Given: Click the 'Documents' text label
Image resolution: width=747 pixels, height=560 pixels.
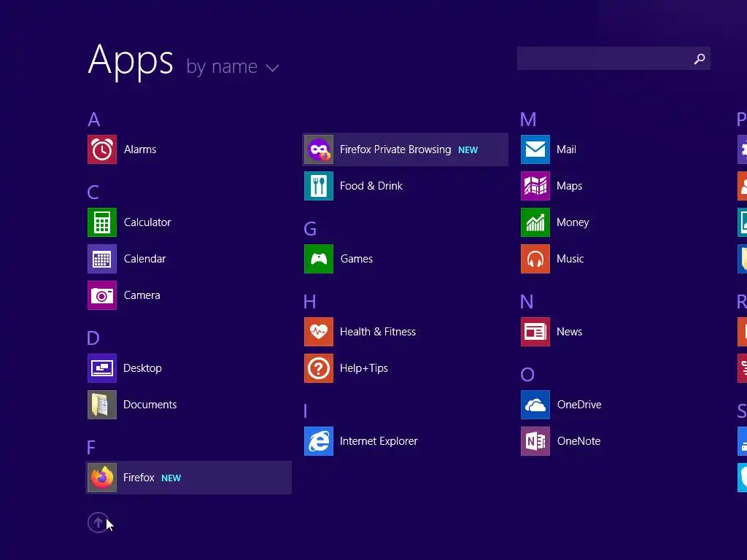Looking at the screenshot, I should pos(150,405).
